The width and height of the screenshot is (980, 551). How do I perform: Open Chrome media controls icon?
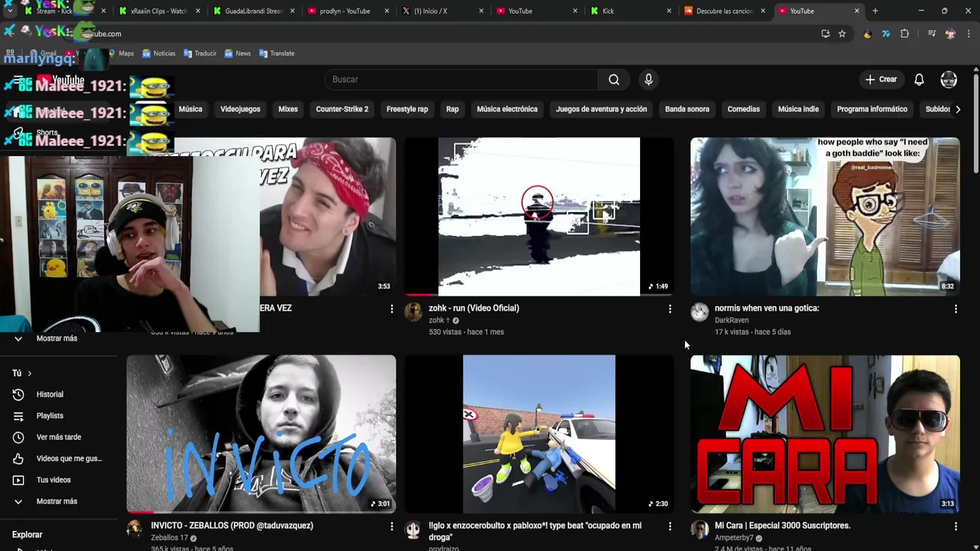click(x=932, y=34)
